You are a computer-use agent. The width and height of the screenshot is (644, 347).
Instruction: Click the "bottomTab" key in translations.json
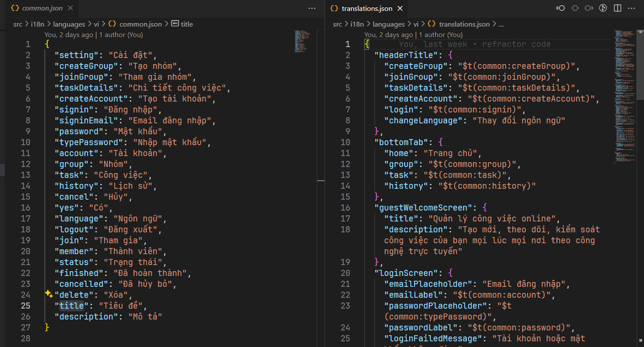(x=401, y=142)
